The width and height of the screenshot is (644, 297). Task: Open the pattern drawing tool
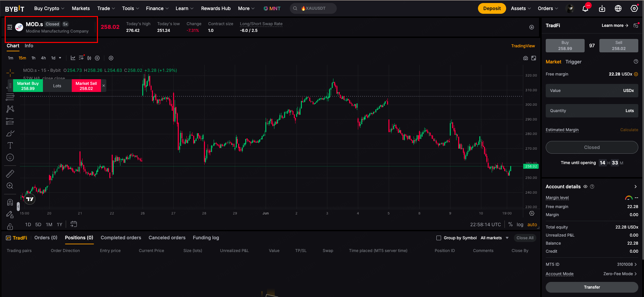tap(10, 109)
